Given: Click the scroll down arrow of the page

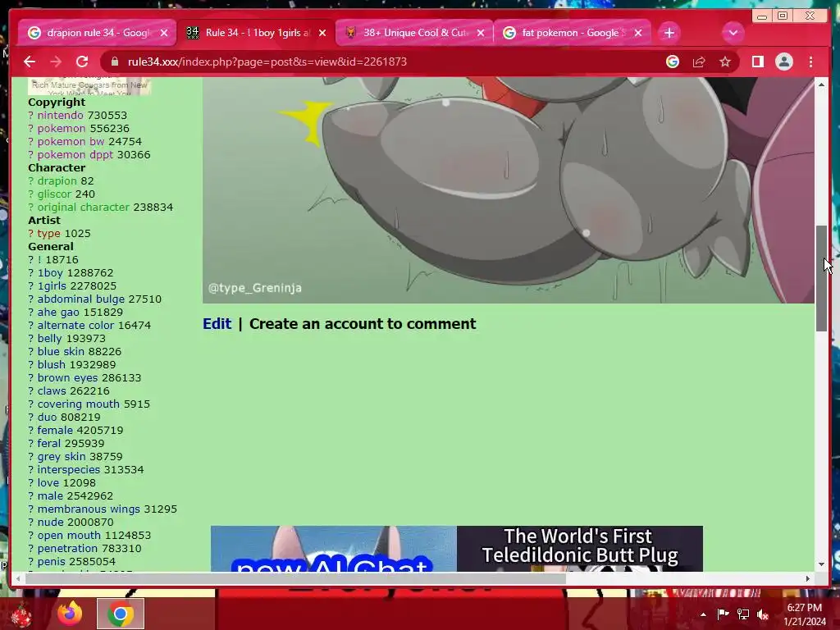Looking at the screenshot, I should pyautogui.click(x=821, y=564).
